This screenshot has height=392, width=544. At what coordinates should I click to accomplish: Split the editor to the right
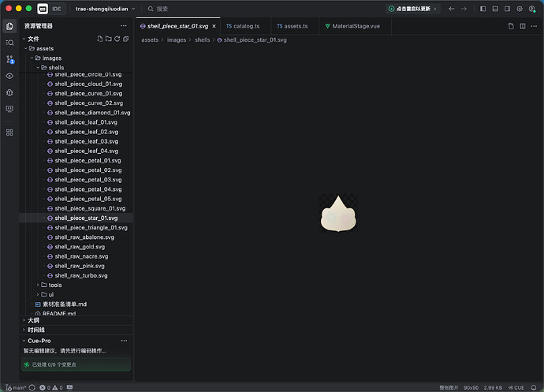[x=523, y=26]
